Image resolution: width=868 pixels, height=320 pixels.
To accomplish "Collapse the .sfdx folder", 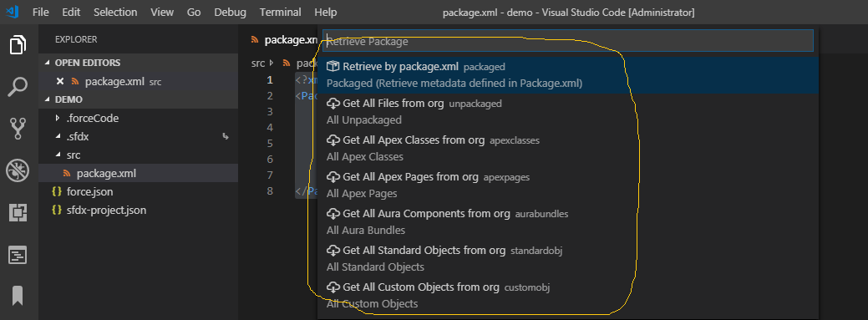I will (x=58, y=137).
